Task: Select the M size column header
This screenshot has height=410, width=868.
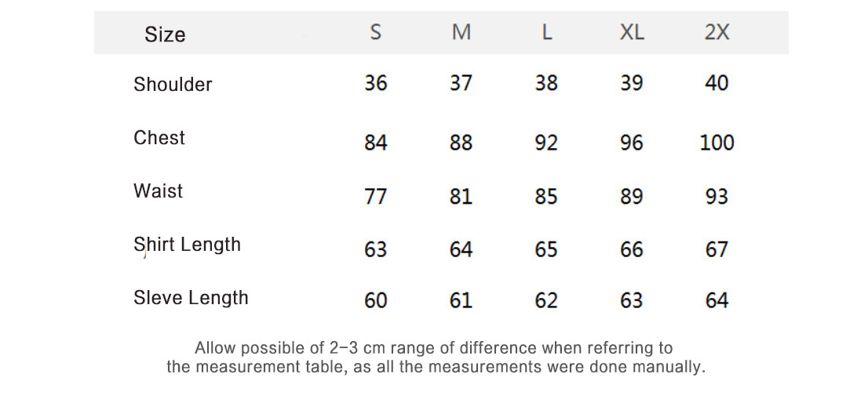Action: tap(461, 33)
